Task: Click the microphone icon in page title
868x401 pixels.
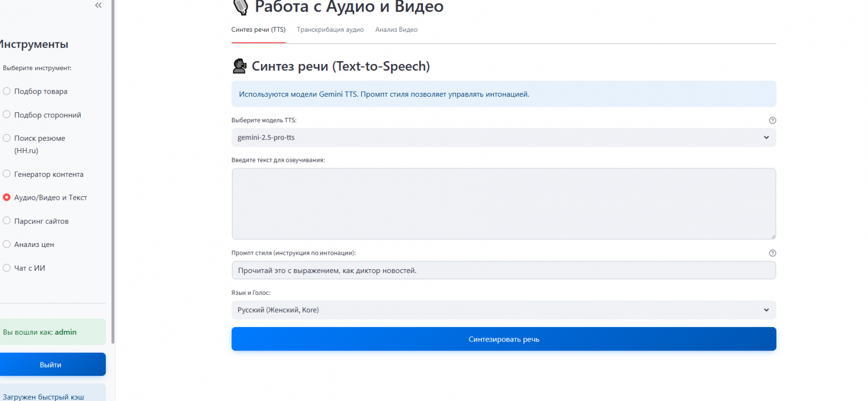Action: (x=240, y=7)
